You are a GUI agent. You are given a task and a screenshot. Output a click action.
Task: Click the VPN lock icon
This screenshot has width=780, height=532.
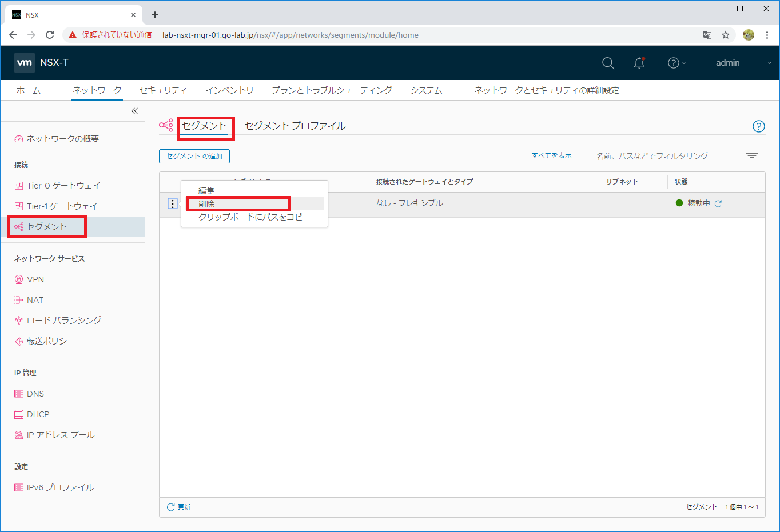[19, 279]
